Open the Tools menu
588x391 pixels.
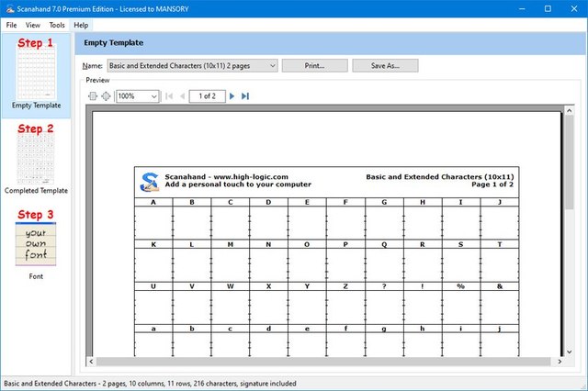click(57, 25)
